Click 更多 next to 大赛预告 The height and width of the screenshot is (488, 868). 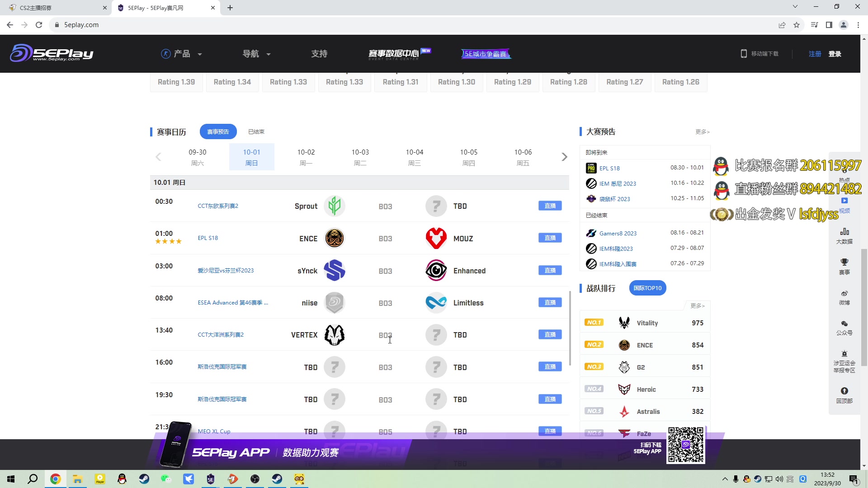click(x=702, y=131)
